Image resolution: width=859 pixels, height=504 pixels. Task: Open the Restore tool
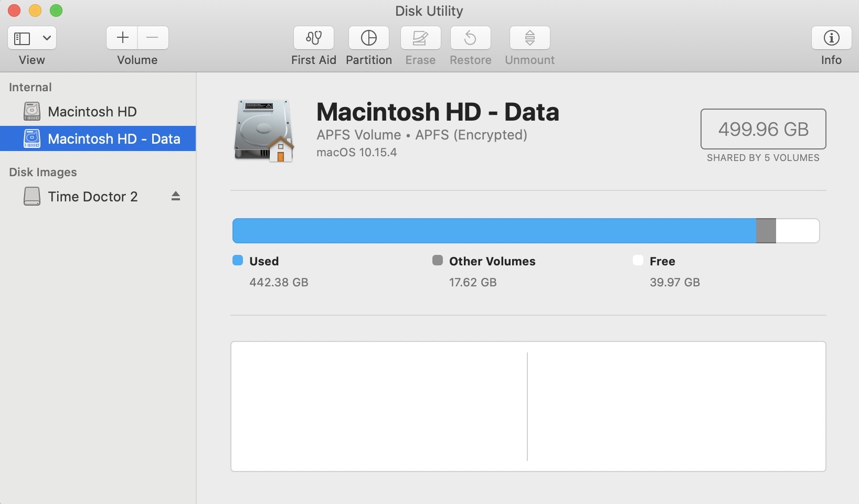pos(470,45)
